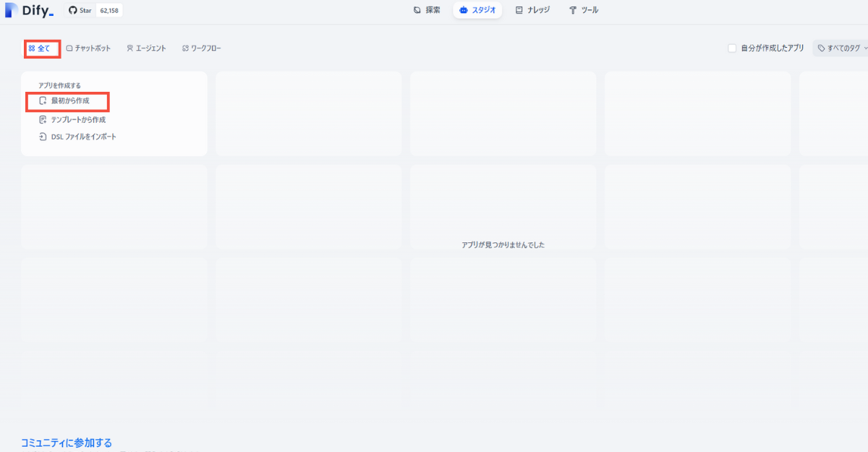Open the コミュニティに参加する link
The height and width of the screenshot is (452, 868).
[67, 443]
